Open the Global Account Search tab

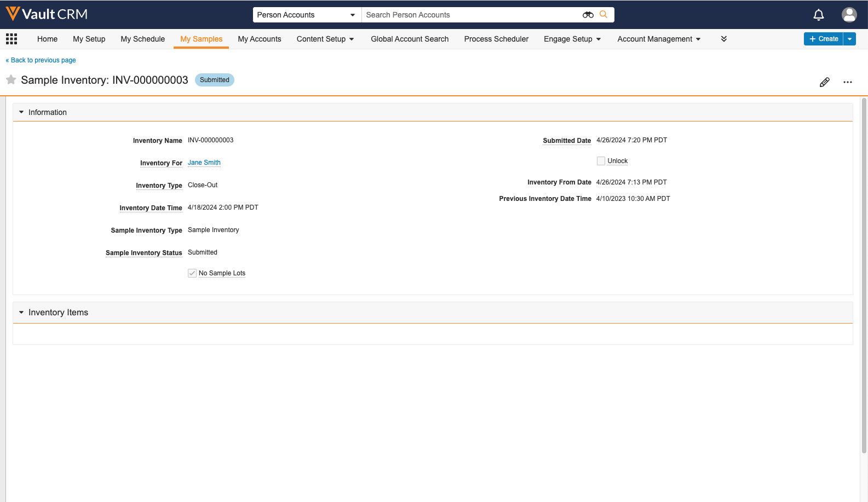click(410, 39)
